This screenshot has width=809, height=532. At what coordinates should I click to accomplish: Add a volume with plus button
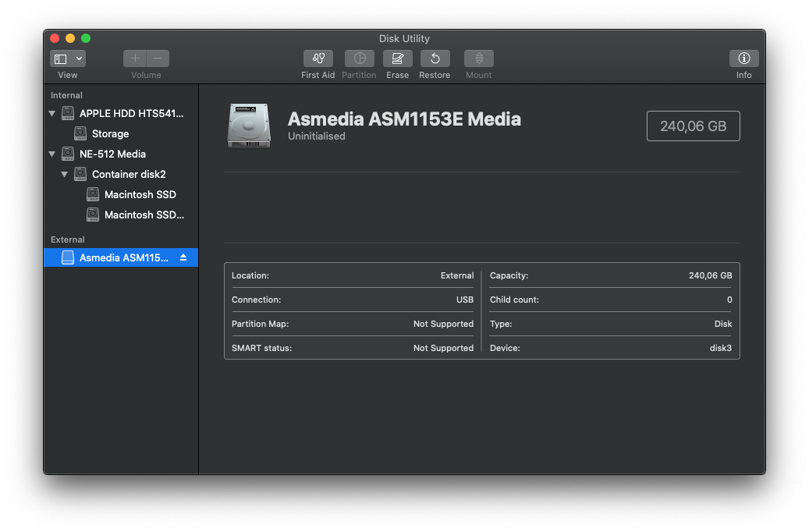(135, 59)
